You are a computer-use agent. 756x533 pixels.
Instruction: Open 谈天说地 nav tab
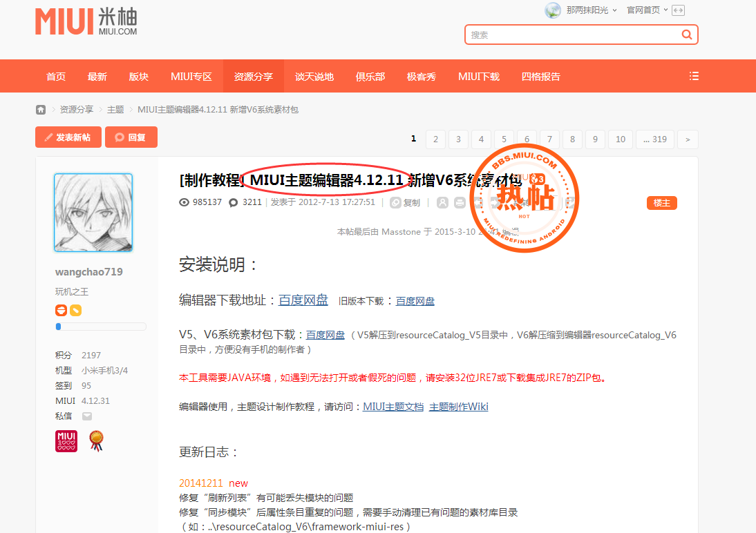click(x=314, y=76)
